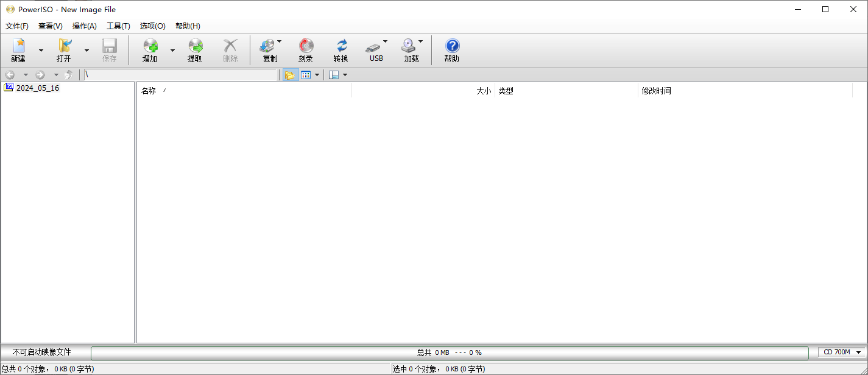
Task: Expand the 复制 dropdown arrow
Action: click(x=280, y=41)
